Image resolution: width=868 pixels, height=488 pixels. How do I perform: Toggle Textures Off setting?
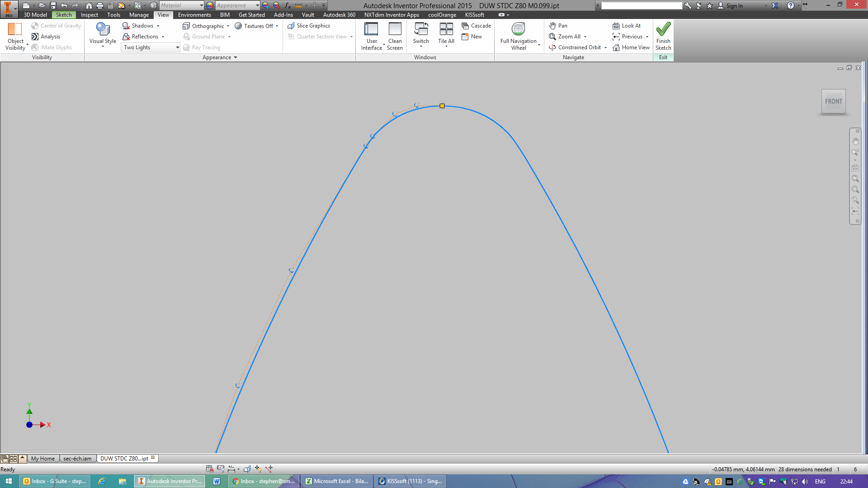click(256, 26)
